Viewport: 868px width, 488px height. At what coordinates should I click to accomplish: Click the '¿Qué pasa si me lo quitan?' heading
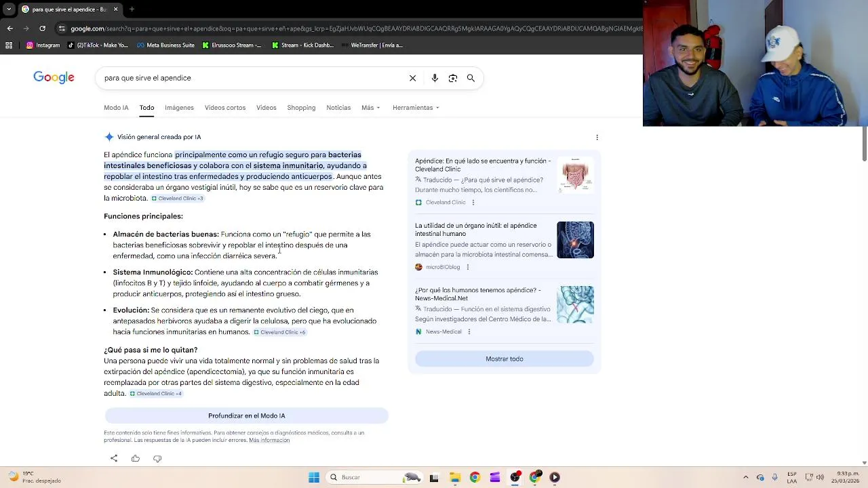pos(151,350)
